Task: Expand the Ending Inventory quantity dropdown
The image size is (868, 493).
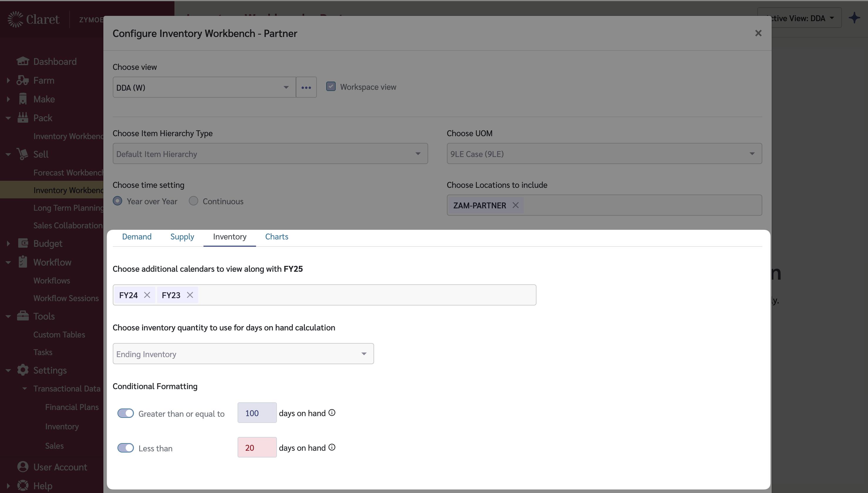Action: (x=243, y=354)
